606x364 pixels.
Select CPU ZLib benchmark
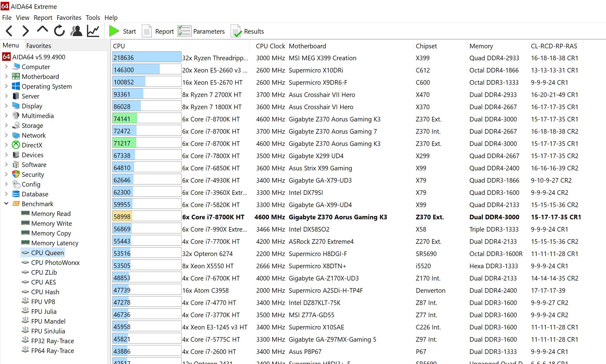pos(44,272)
